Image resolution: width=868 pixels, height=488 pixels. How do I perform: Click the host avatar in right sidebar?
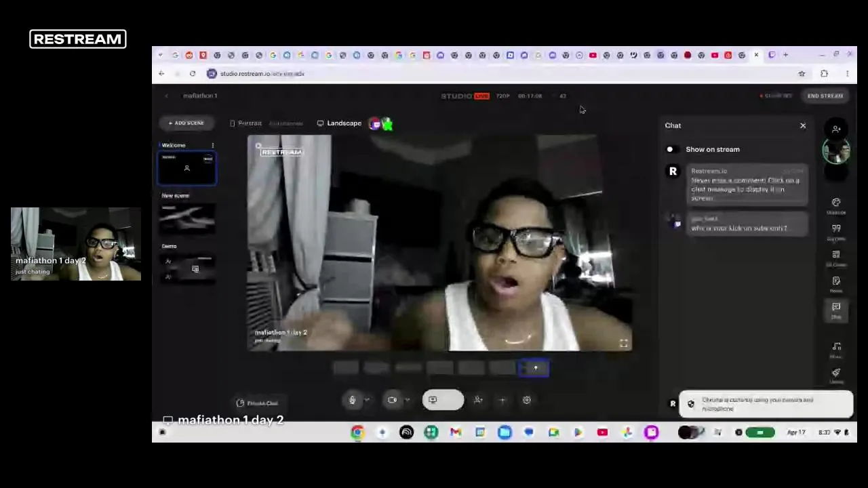click(x=836, y=151)
